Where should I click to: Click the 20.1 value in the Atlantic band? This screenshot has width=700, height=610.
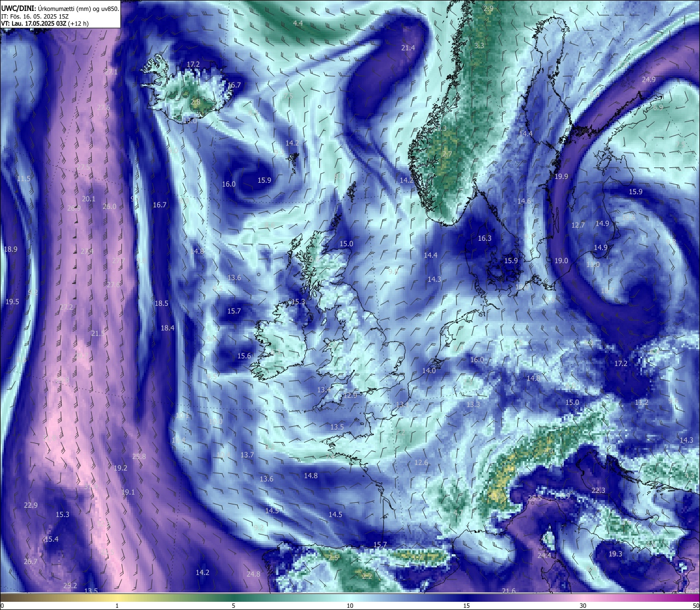coord(89,199)
